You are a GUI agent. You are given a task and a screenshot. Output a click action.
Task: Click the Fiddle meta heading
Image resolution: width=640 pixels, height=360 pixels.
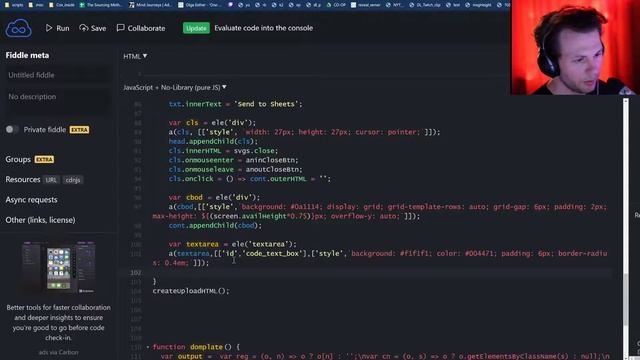coord(27,55)
